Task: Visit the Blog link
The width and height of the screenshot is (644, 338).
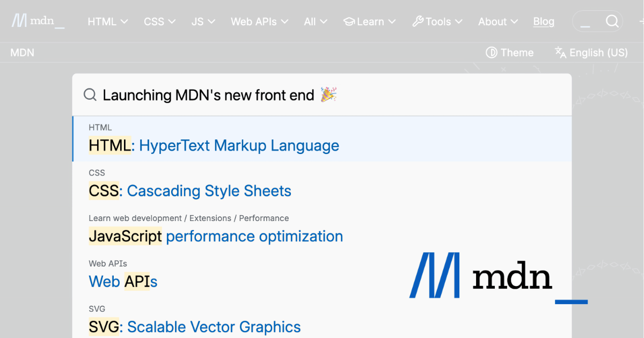Action: click(544, 21)
